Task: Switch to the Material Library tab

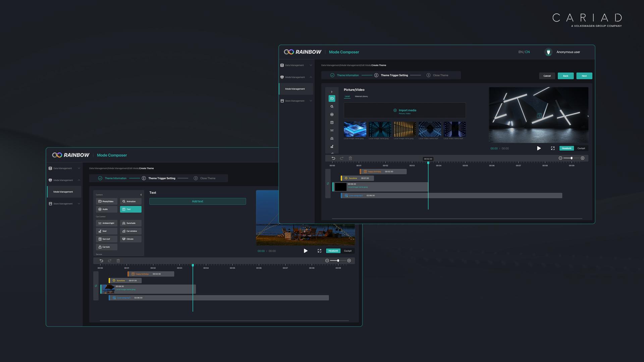Action: [361, 97]
